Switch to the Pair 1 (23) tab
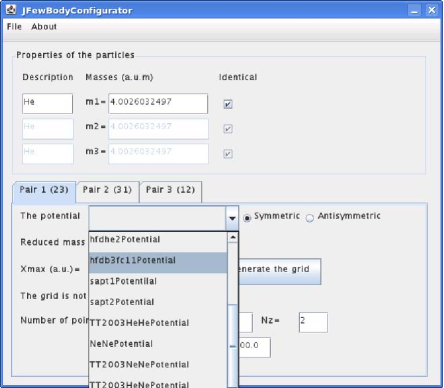Image resolution: width=444 pixels, height=388 pixels. 44,191
